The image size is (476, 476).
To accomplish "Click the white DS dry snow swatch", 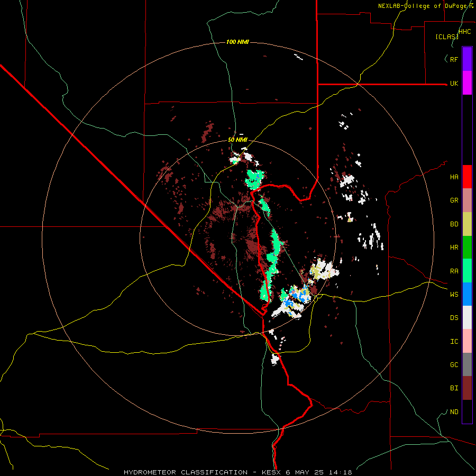I will pyautogui.click(x=467, y=317).
